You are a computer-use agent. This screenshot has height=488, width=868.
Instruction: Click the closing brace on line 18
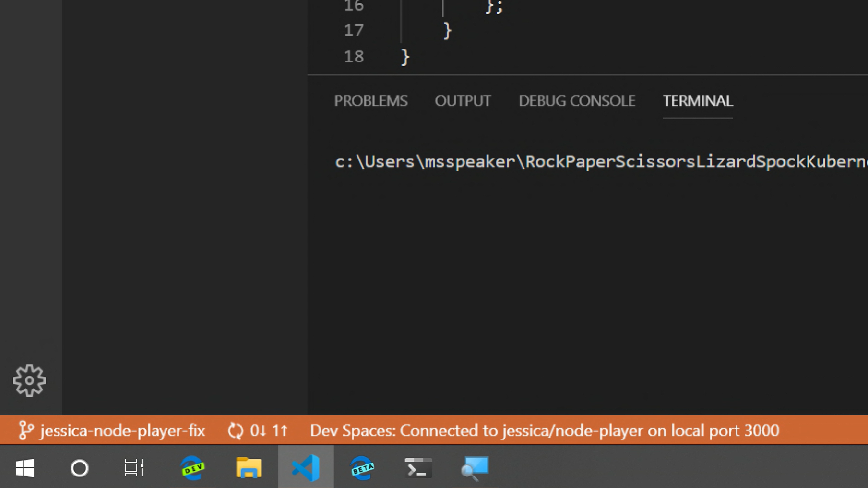point(405,57)
